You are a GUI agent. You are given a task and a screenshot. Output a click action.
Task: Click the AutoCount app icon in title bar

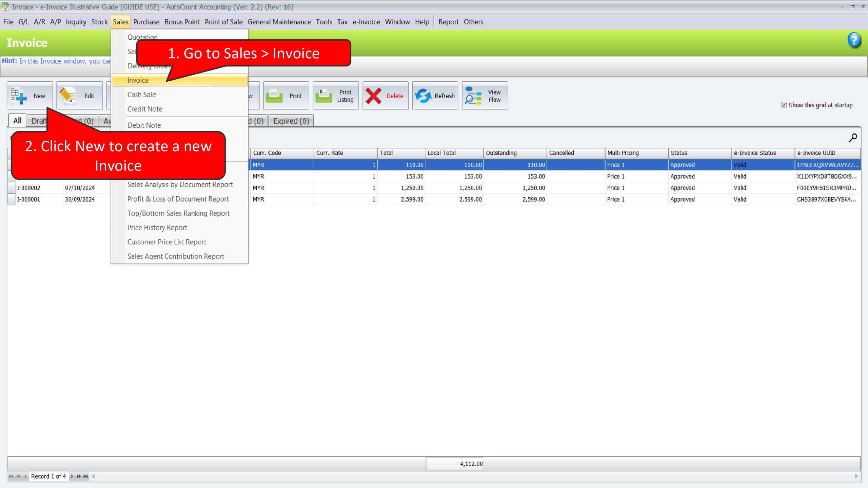point(5,7)
